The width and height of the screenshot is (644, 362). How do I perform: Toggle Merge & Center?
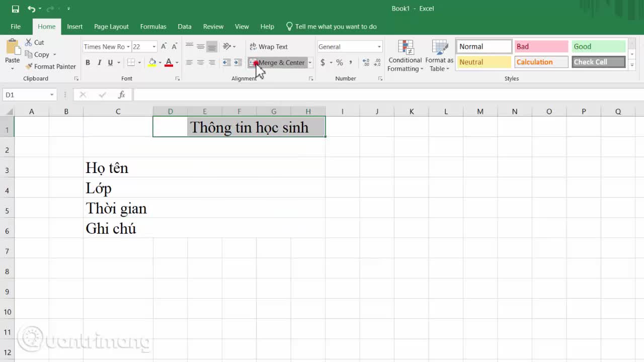[x=277, y=62]
